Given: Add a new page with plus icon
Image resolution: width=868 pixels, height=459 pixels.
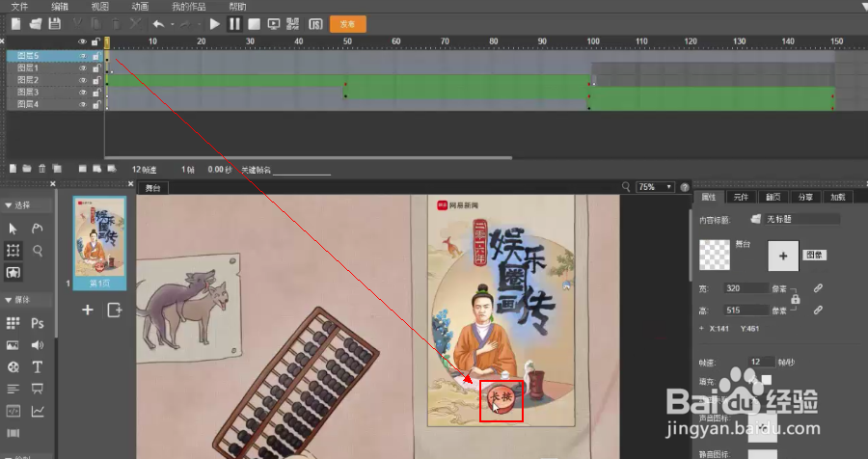Looking at the screenshot, I should 88,310.
